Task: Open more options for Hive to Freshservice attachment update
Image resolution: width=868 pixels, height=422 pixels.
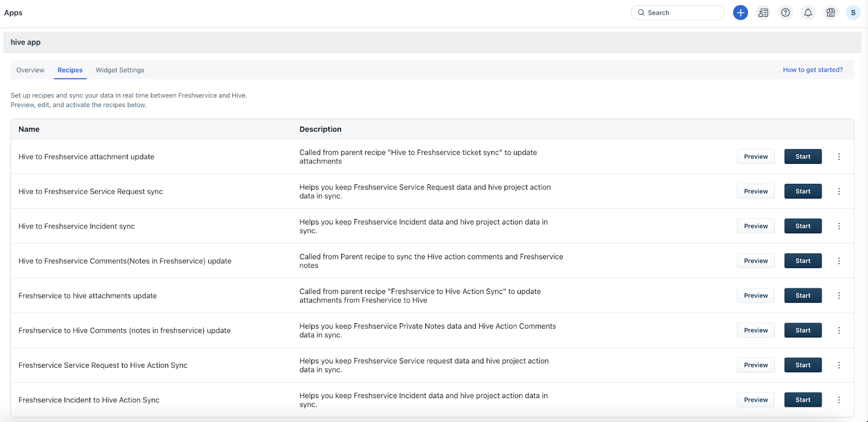Action: coord(839,157)
